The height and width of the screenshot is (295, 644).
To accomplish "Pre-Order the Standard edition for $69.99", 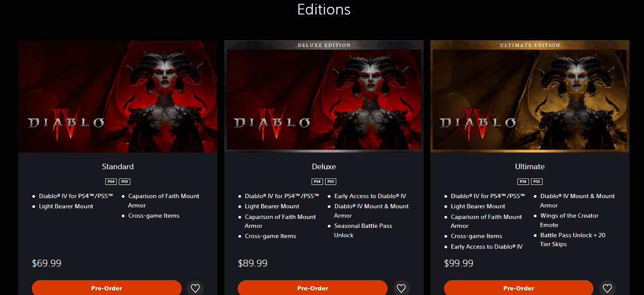I will 107,288.
